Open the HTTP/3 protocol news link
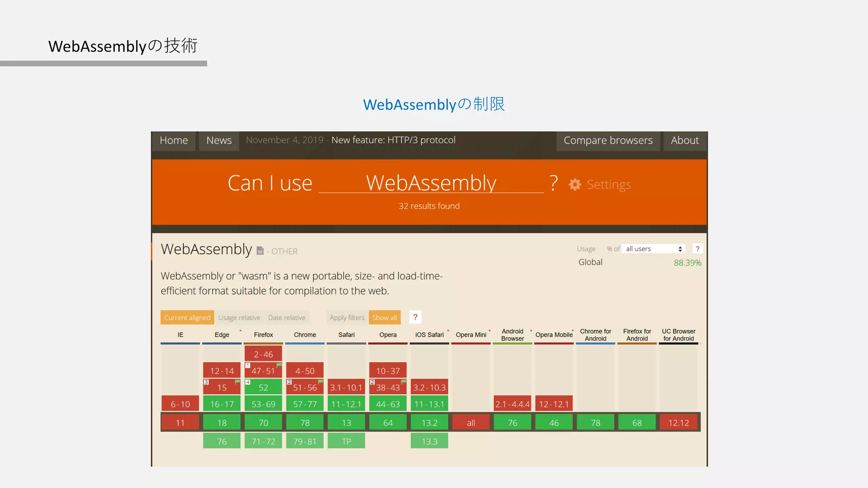Screen dimensions: 868x488 [x=393, y=140]
